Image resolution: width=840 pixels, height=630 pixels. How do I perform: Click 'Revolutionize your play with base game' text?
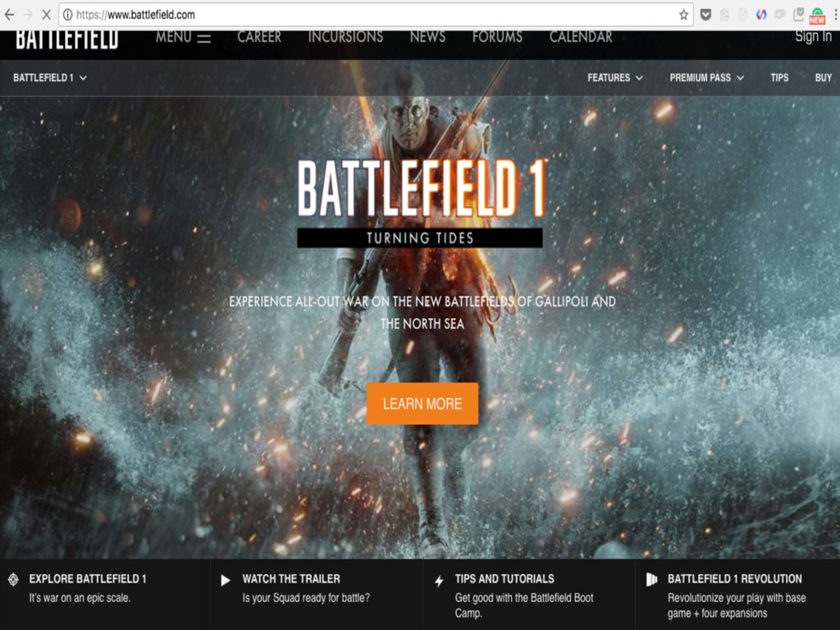pos(737,605)
